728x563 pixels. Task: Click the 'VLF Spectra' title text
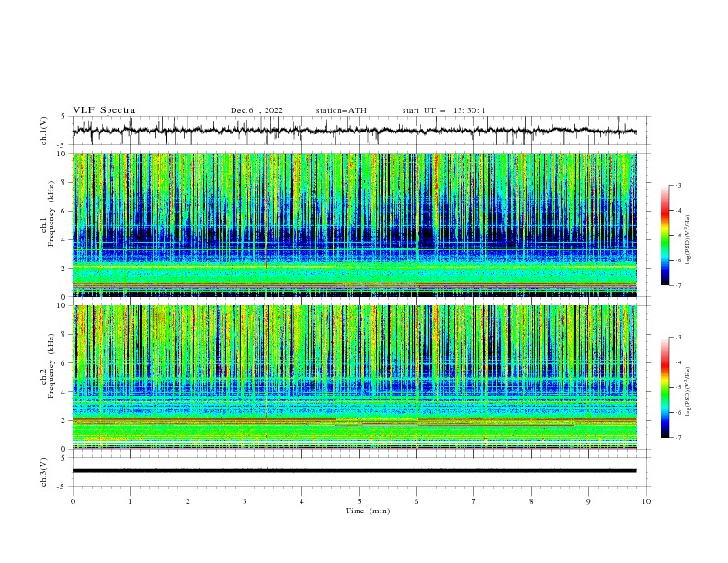104,110
